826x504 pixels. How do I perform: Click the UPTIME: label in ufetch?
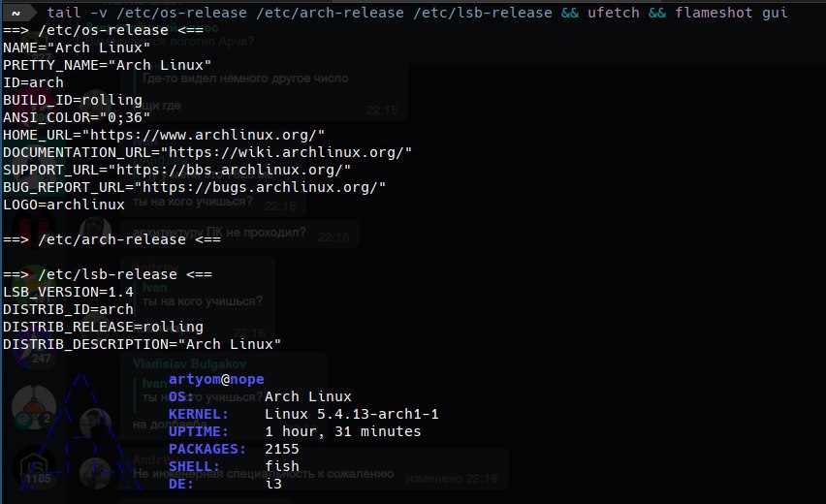tap(199, 431)
